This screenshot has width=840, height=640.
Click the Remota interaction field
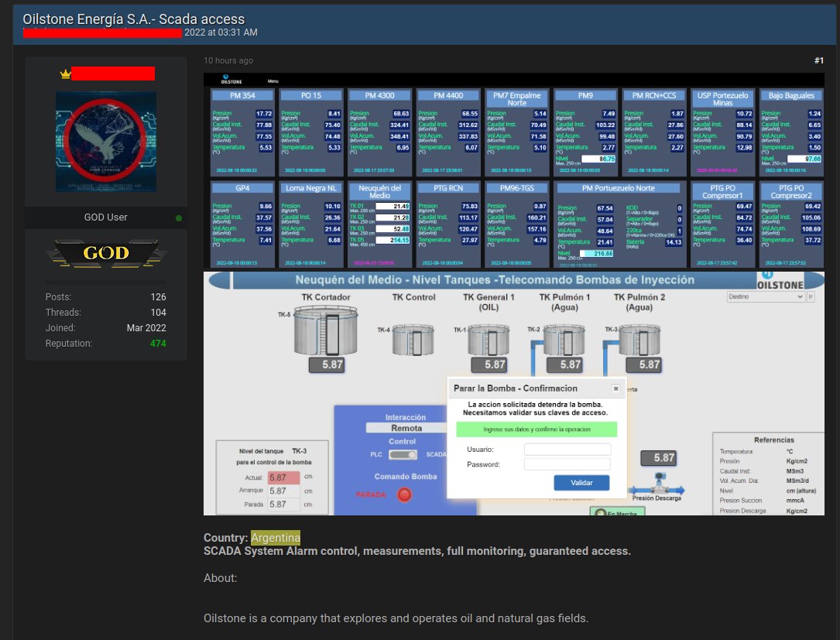point(406,428)
